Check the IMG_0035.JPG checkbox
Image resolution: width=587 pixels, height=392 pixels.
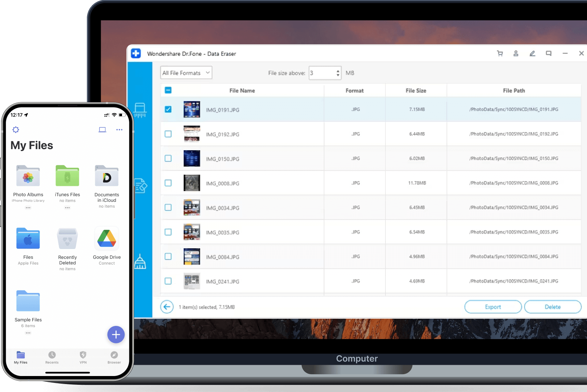pos(168,232)
